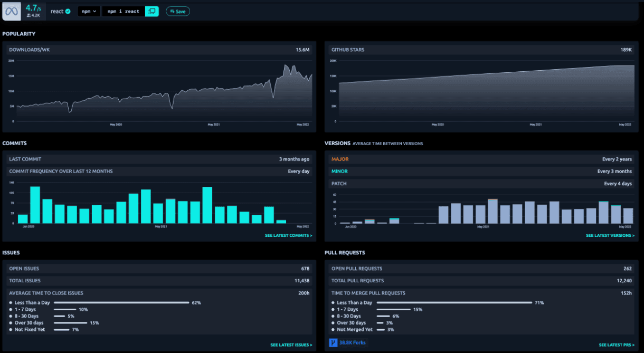The image size is (644, 353).
Task: Copy the npm i react install command
Action: pyautogui.click(x=151, y=11)
